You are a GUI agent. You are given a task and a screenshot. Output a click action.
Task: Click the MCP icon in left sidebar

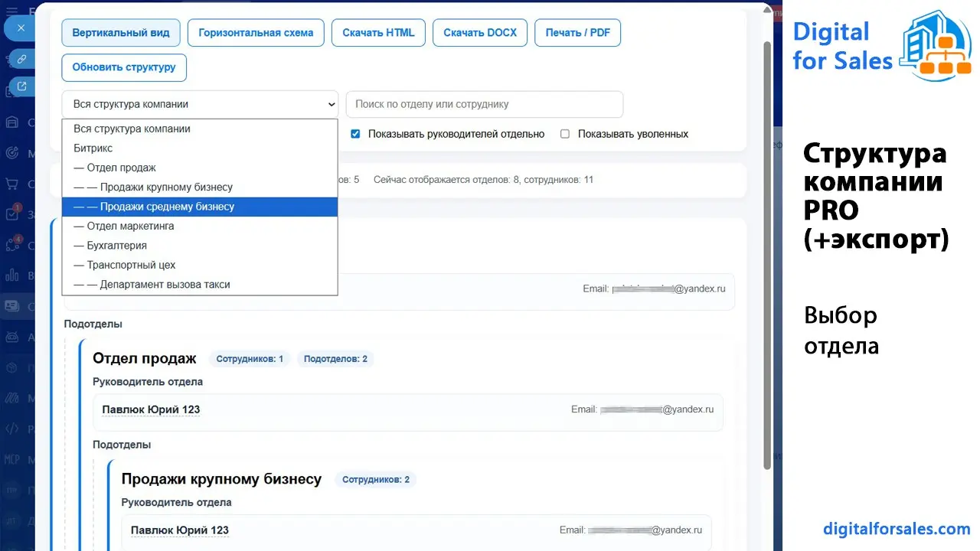pos(13,459)
